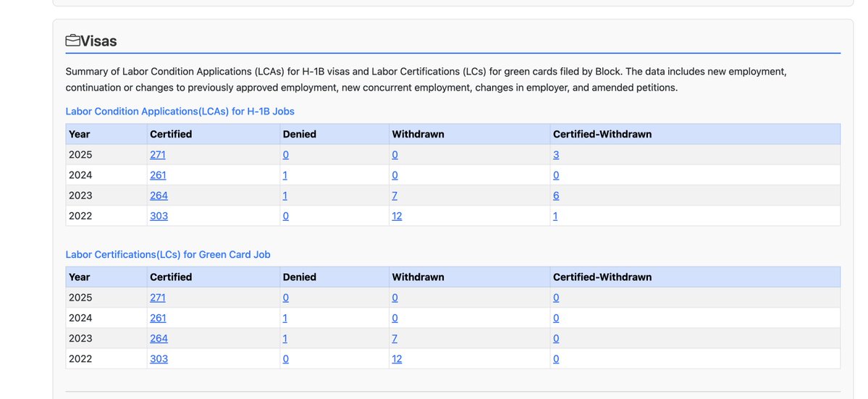Screen dimensions: 868x399
Task: Open the Green Card 2023 Withdrawn count 7
Action: pyautogui.click(x=395, y=339)
